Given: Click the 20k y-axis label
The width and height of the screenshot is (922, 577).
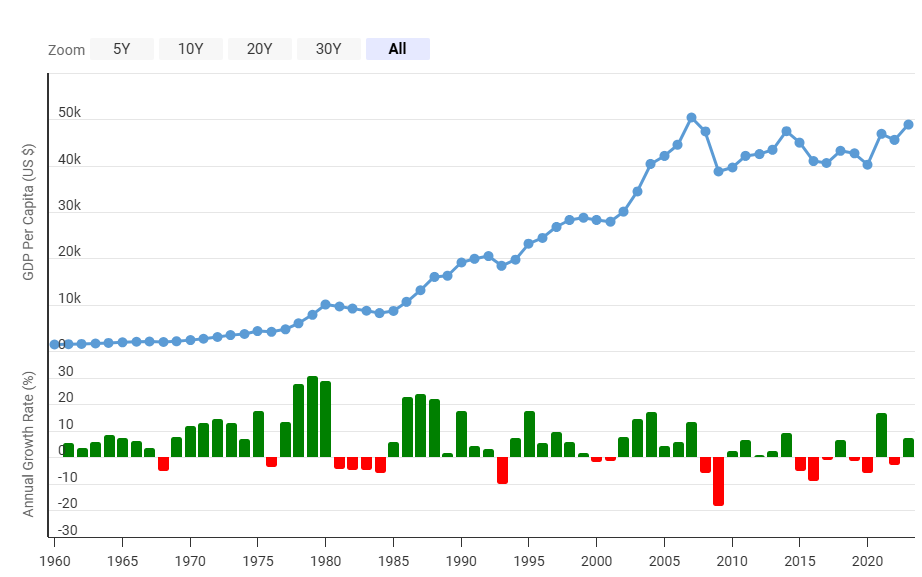Looking at the screenshot, I should pyautogui.click(x=69, y=252).
